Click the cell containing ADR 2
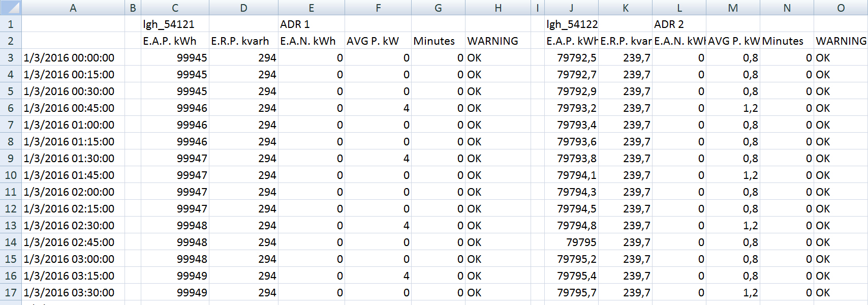 pyautogui.click(x=679, y=24)
